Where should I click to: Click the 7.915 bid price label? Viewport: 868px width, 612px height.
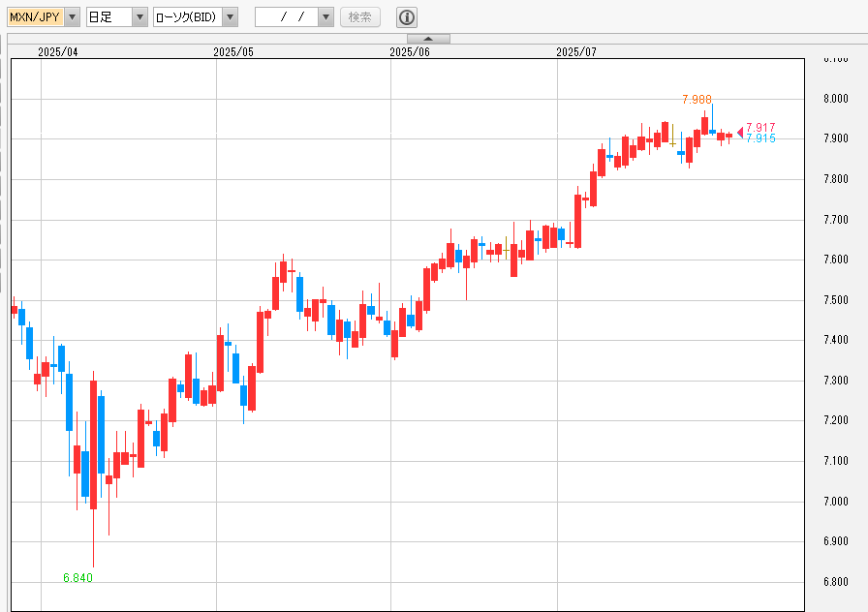point(760,139)
